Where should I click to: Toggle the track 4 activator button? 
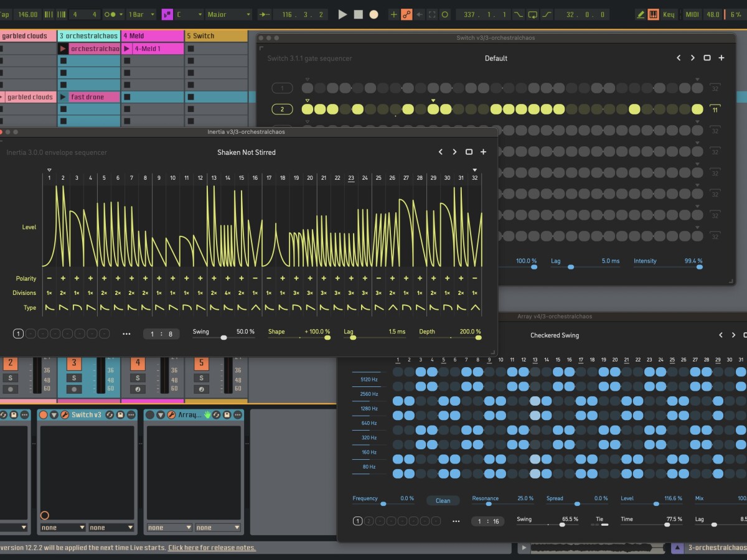tap(137, 364)
